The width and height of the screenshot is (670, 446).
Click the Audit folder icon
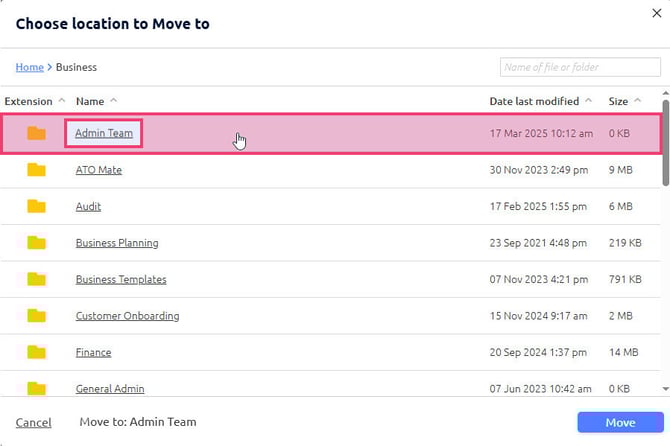pyautogui.click(x=36, y=206)
